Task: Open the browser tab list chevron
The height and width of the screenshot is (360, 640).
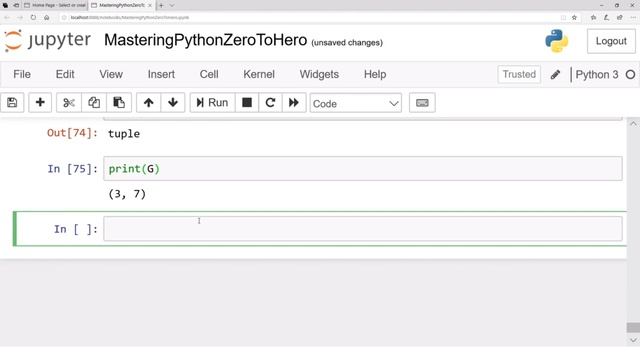Action: point(172,5)
